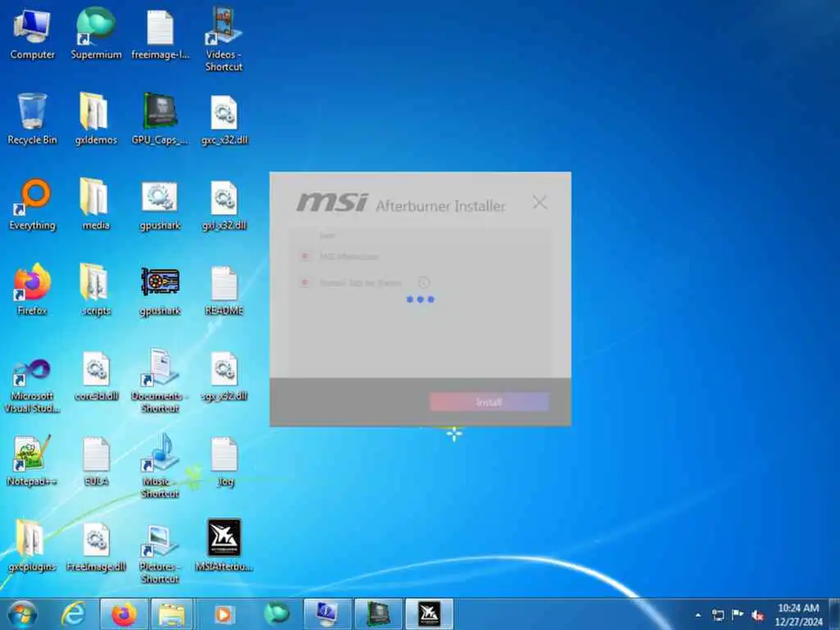Open the network status tray icon

click(719, 615)
